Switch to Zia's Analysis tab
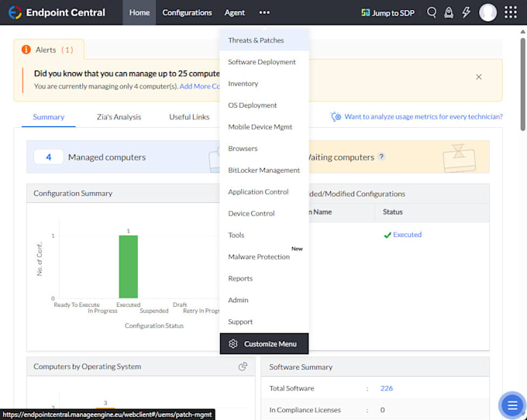The height and width of the screenshot is (420, 527). click(x=119, y=117)
